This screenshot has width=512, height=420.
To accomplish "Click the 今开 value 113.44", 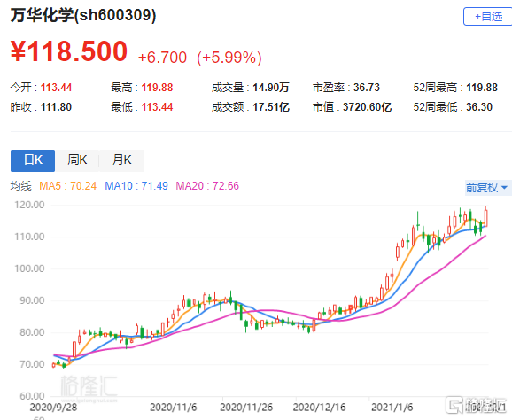I will [x=56, y=88].
